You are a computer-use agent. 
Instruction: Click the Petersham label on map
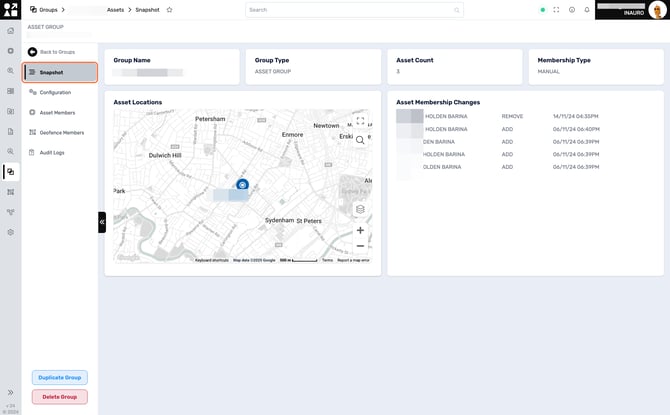pyautogui.click(x=210, y=119)
